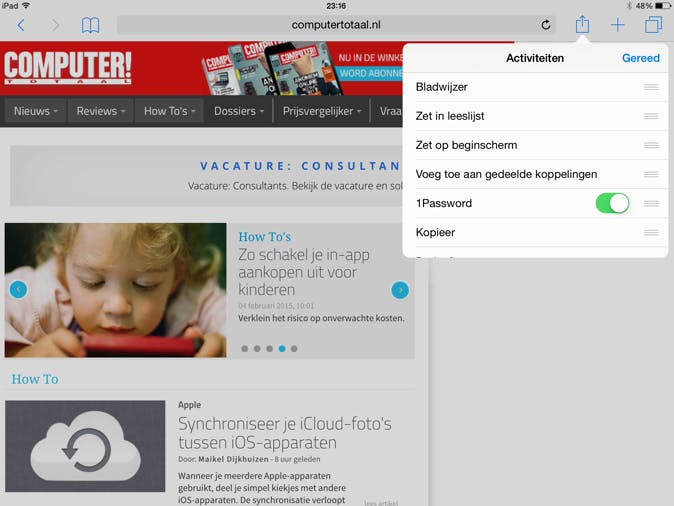The width and height of the screenshot is (674, 506).
Task: Grab the reorder handle for Zet in leeslijst
Action: [651, 116]
